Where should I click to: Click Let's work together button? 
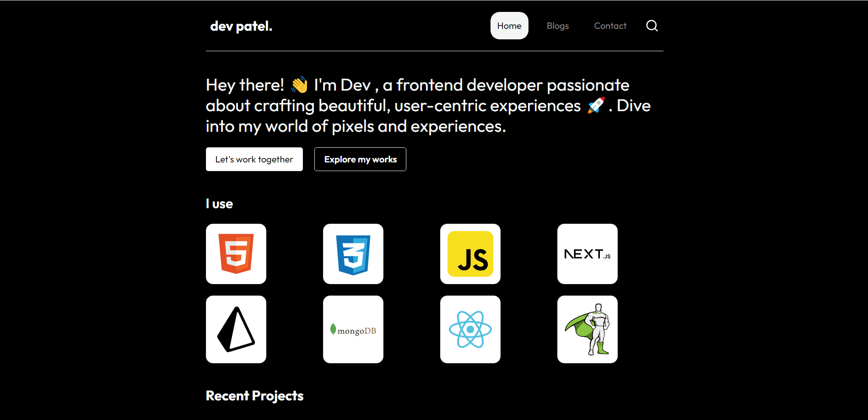254,159
